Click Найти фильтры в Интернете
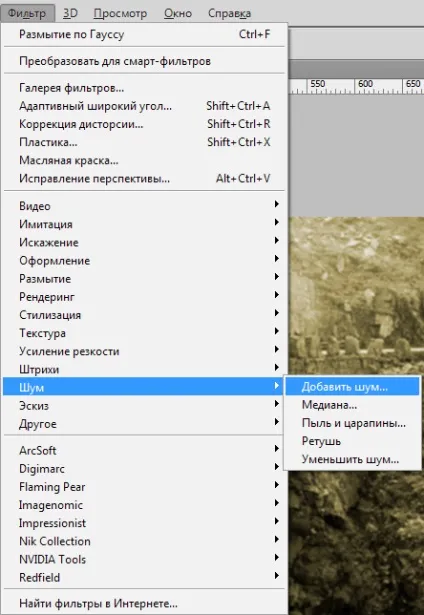The width and height of the screenshot is (424, 615). [145, 604]
